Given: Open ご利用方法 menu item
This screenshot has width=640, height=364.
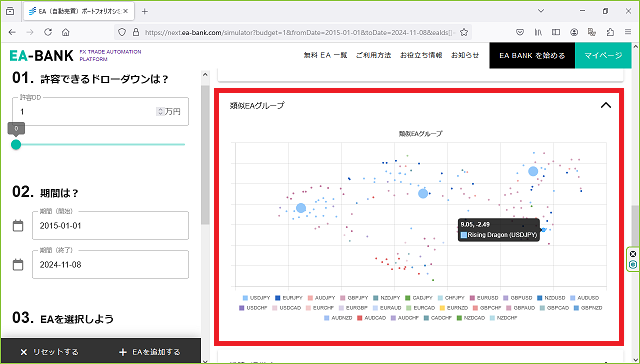Looking at the screenshot, I should click(x=373, y=55).
